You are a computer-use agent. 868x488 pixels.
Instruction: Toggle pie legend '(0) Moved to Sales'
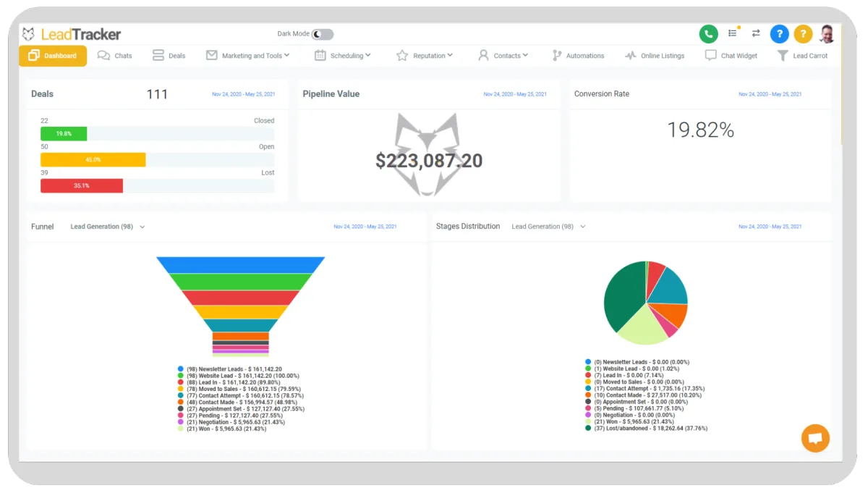(x=634, y=382)
